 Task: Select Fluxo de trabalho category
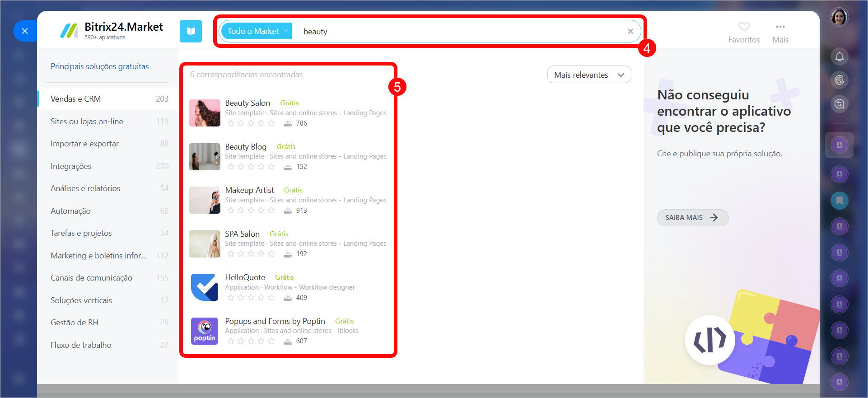coord(107,345)
